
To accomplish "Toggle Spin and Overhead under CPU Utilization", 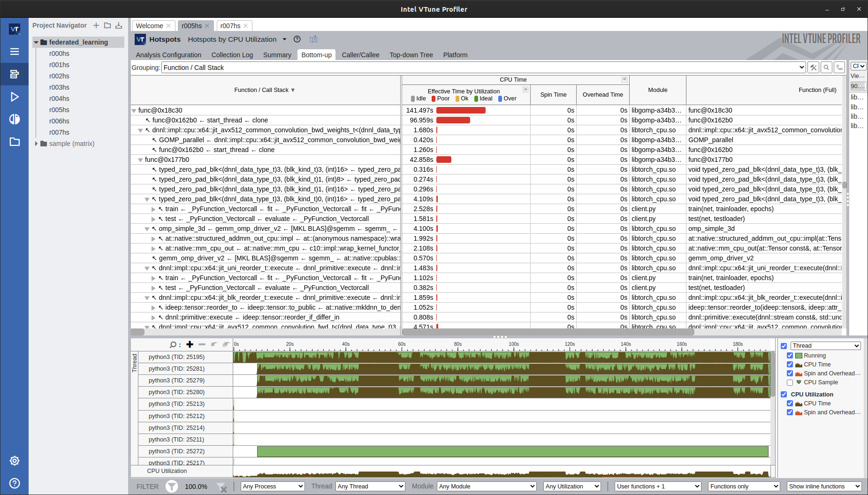I will pyautogui.click(x=790, y=412).
